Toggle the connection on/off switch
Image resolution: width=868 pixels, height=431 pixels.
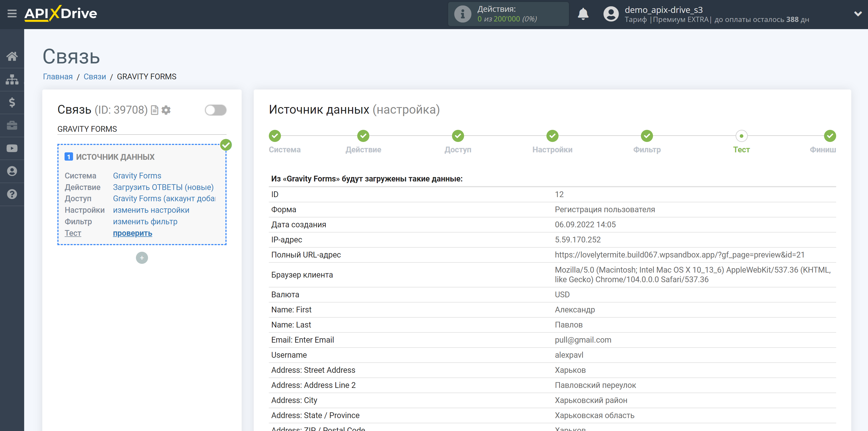point(216,110)
